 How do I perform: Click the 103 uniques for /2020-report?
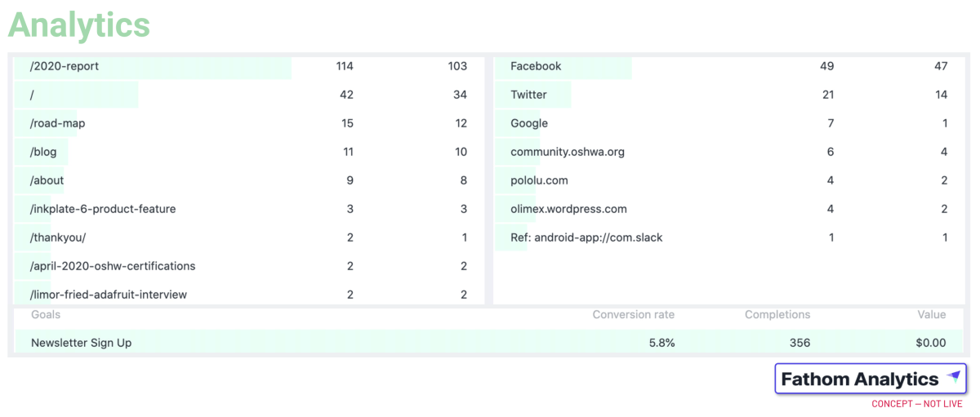point(457,66)
